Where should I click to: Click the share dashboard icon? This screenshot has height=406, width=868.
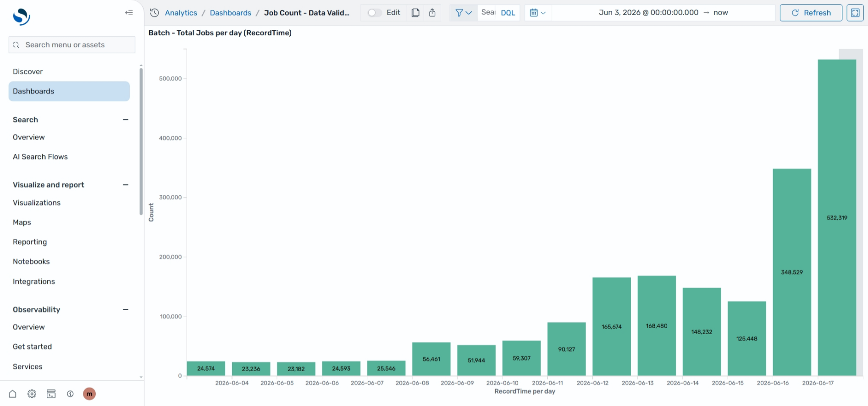[x=432, y=13]
